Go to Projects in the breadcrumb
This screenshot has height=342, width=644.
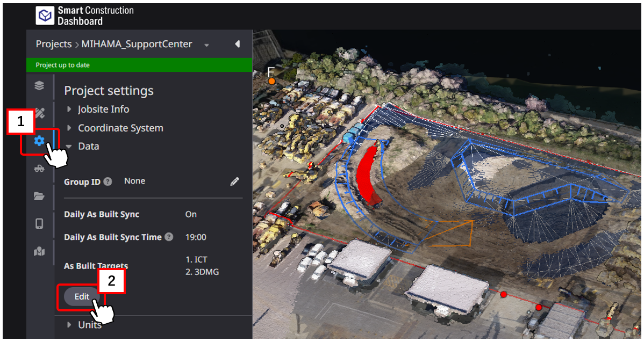53,44
